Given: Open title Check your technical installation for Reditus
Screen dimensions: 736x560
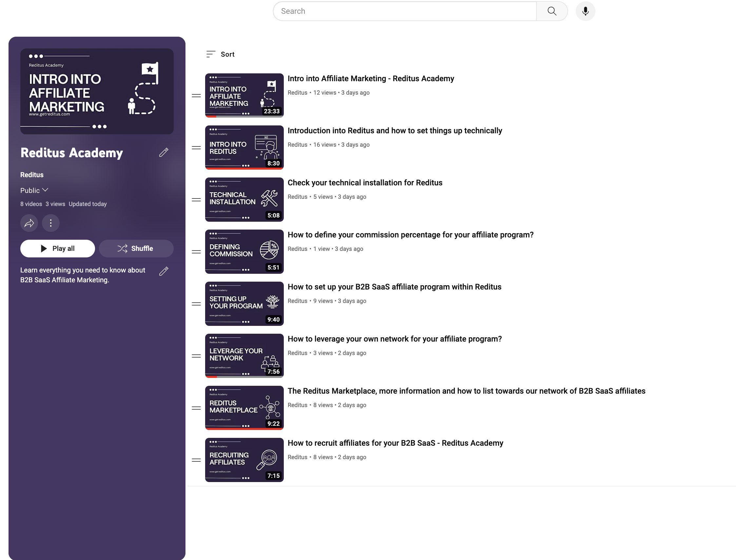Looking at the screenshot, I should pyautogui.click(x=365, y=183).
